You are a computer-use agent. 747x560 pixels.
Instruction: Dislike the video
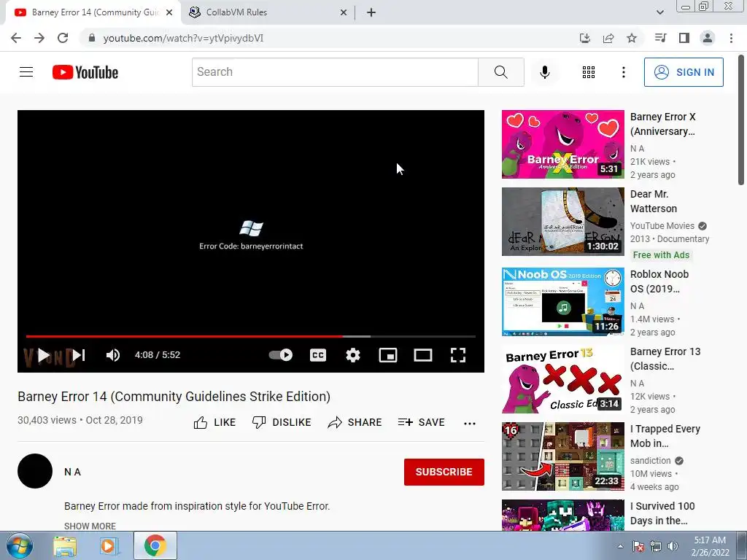[x=282, y=422]
